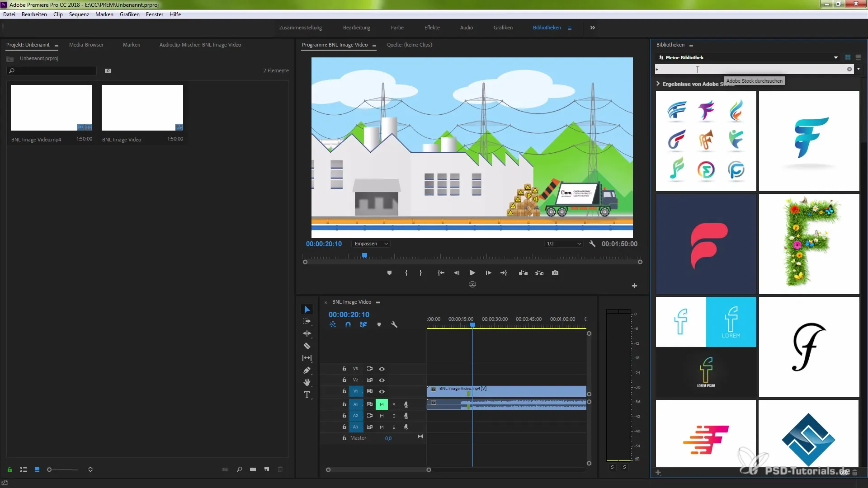Solo audio track A3
Image resolution: width=868 pixels, height=488 pixels.
coord(394,427)
